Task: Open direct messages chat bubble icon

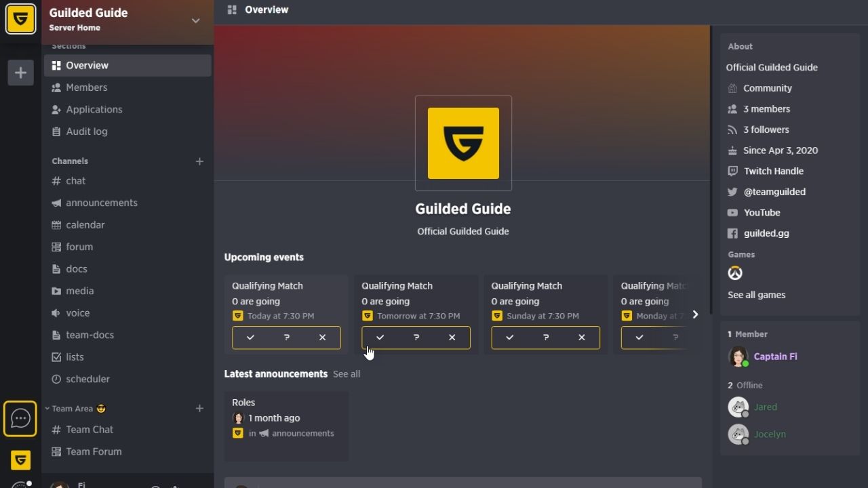Action: [x=20, y=418]
